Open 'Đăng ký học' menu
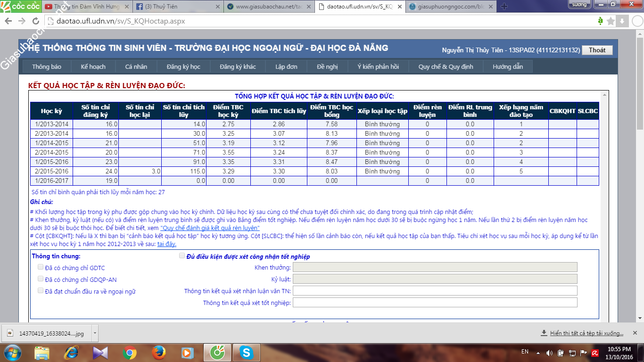Viewport: 644px width, 362px height. [x=183, y=66]
